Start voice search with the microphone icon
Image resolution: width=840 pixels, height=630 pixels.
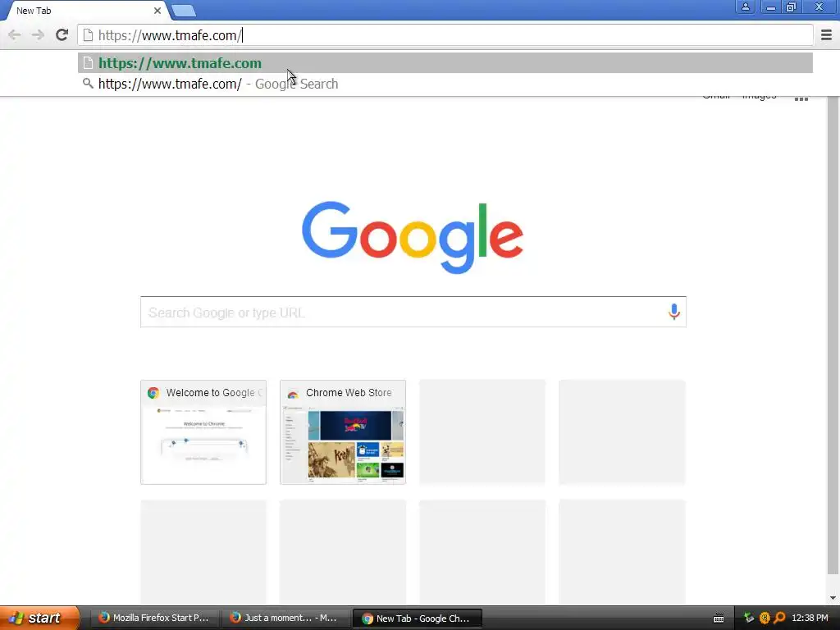click(674, 311)
